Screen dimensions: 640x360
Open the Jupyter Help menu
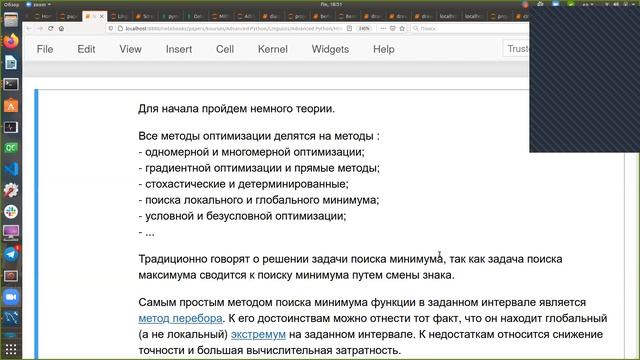tap(384, 49)
